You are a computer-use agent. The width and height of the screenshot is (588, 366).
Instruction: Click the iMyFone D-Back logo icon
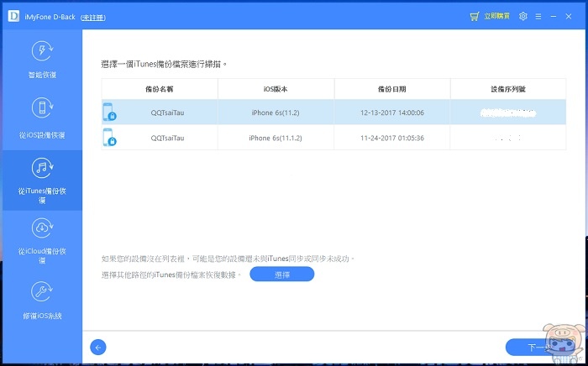13,16
